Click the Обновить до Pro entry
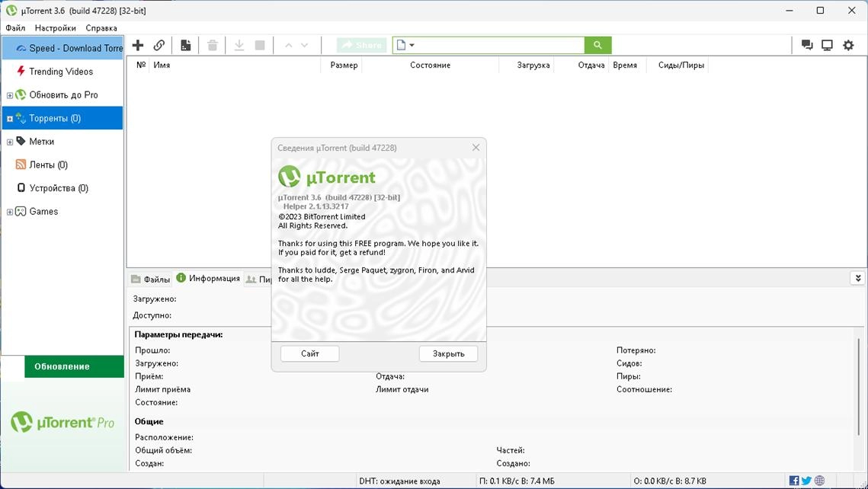The width and height of the screenshot is (868, 489). (x=64, y=95)
